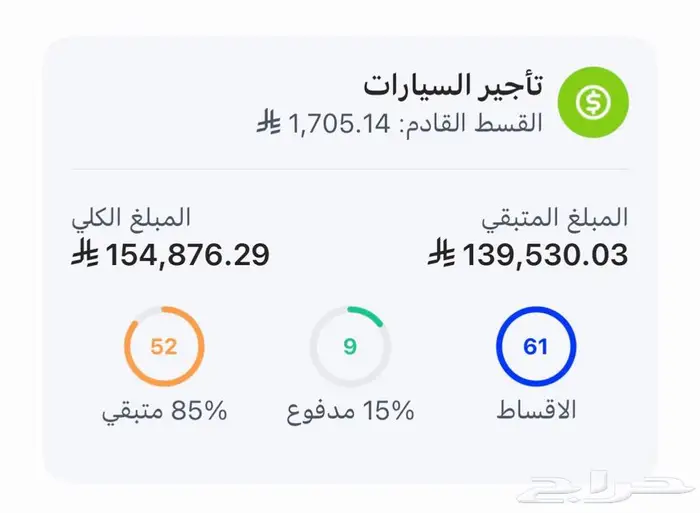Select the الاقساط label
Screen dimensions: 700x513
coord(537,410)
